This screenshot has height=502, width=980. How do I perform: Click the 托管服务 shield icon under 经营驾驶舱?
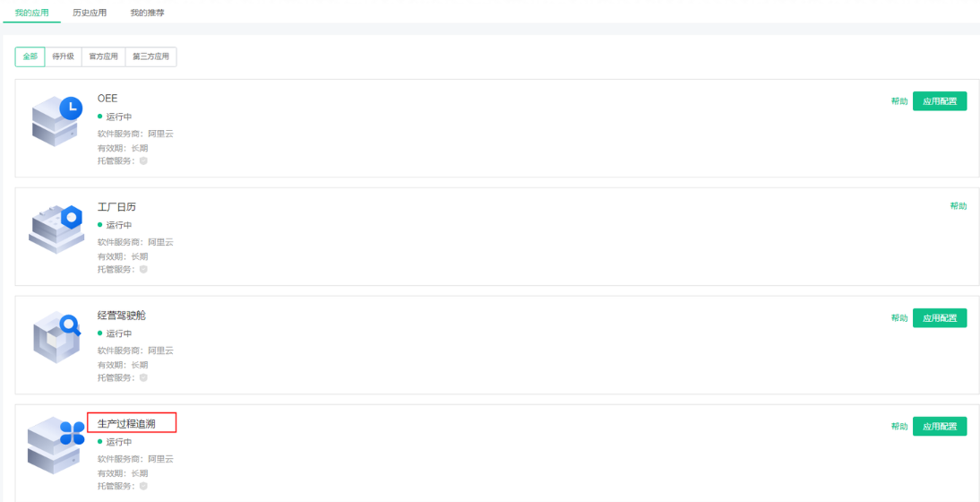click(x=143, y=377)
